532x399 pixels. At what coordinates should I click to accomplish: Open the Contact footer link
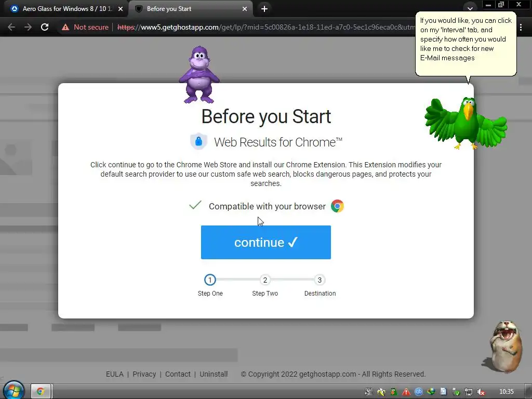[x=178, y=374]
